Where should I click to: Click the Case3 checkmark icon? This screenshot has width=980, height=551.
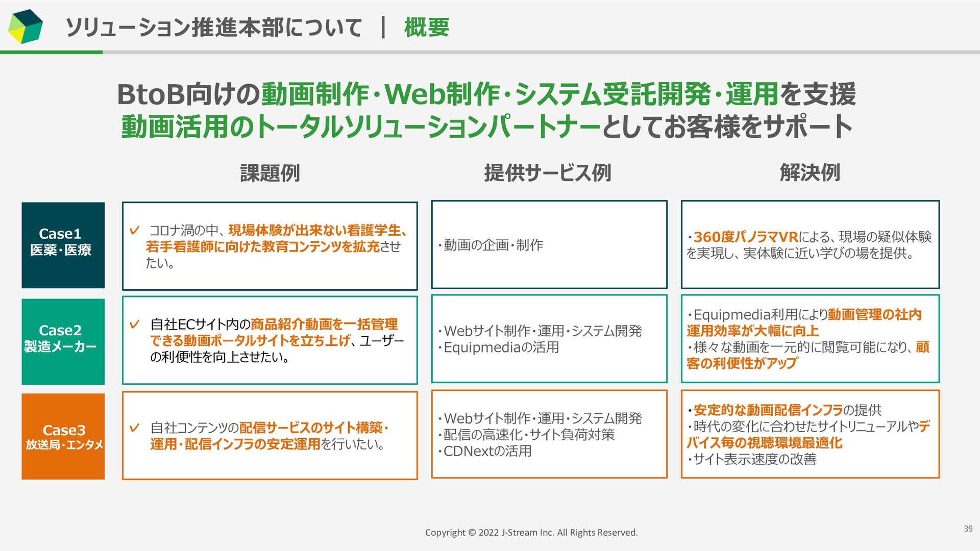[134, 428]
